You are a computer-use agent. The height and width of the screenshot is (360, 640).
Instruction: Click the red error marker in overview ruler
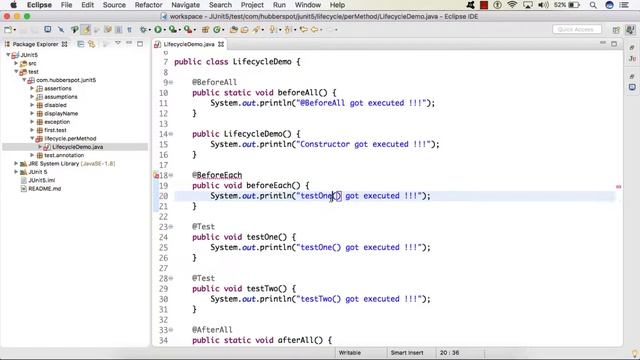pos(619,187)
